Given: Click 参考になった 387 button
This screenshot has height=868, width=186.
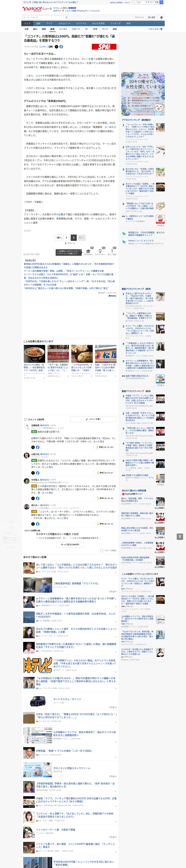Looking at the screenshot, I should click(x=105, y=447).
